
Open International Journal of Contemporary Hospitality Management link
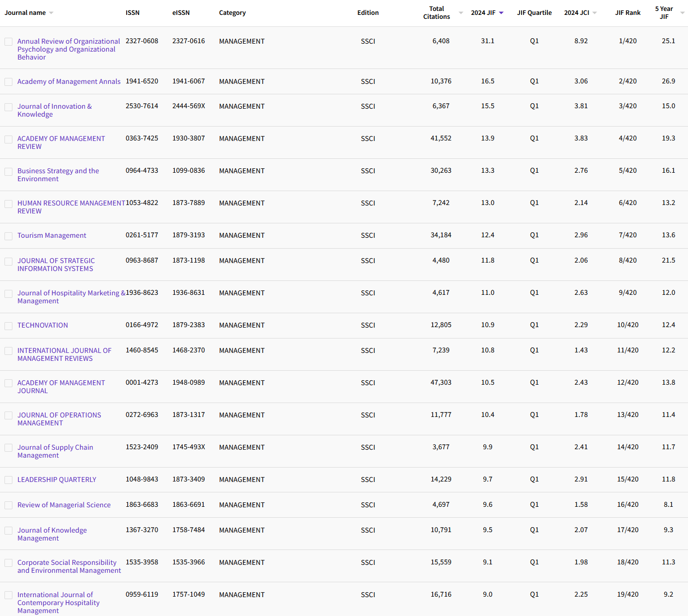click(59, 603)
